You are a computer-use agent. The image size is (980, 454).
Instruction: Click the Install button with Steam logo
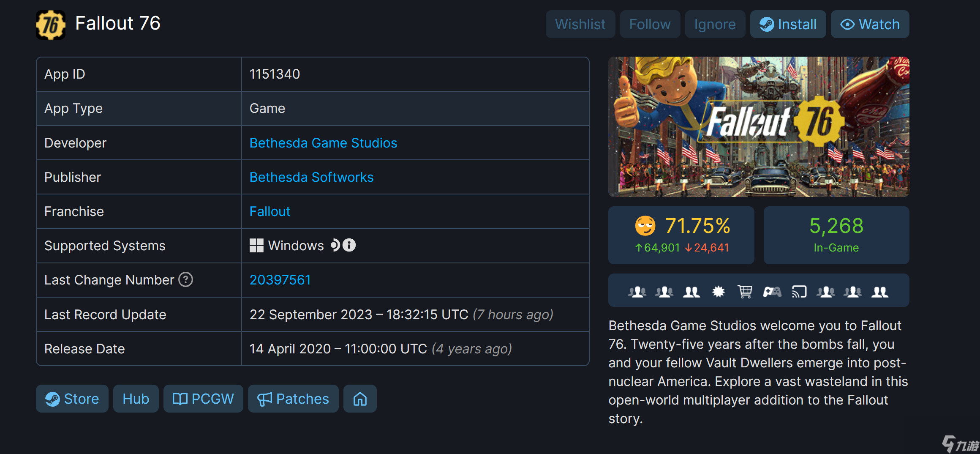tap(788, 24)
